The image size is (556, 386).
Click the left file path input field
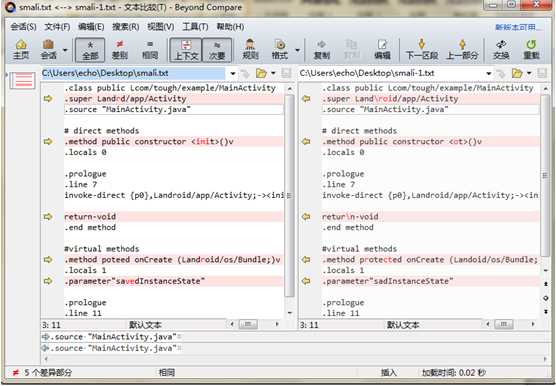[x=133, y=73]
